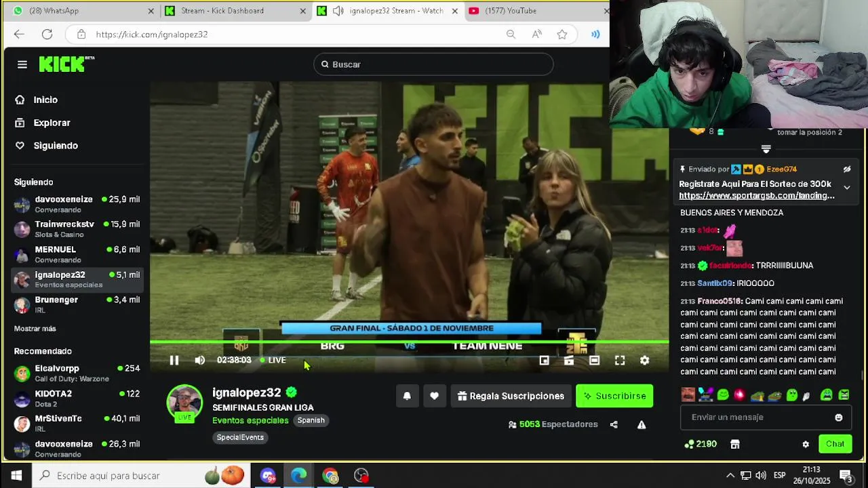Open the Eventos especiales category link
This screenshot has width=868, height=488.
click(x=250, y=420)
